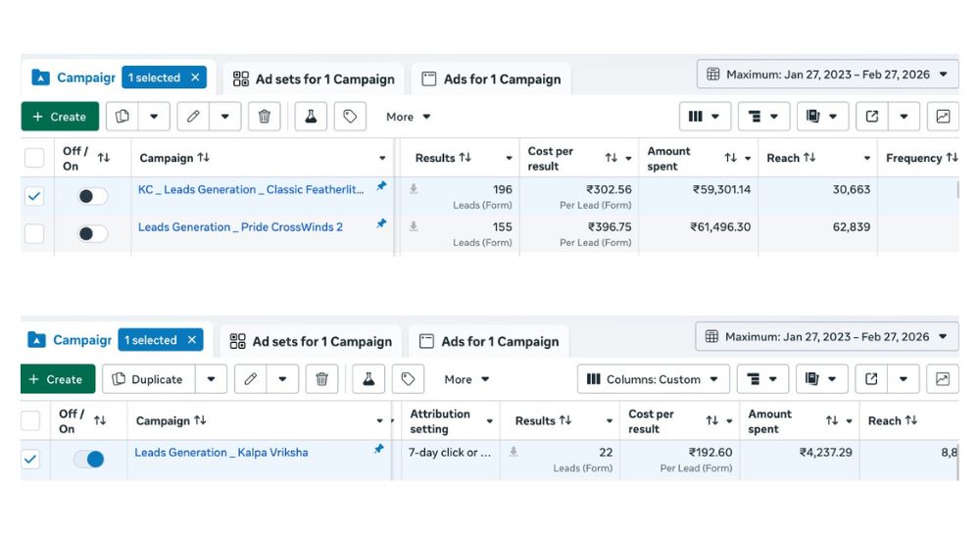Open the charts icon in the upper toolbar

coord(943,117)
